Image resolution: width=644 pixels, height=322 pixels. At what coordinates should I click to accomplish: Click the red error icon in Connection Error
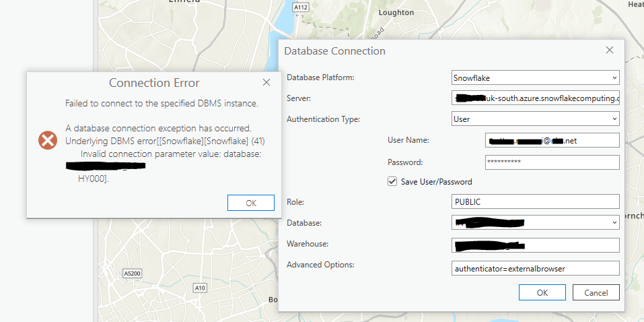click(x=48, y=141)
